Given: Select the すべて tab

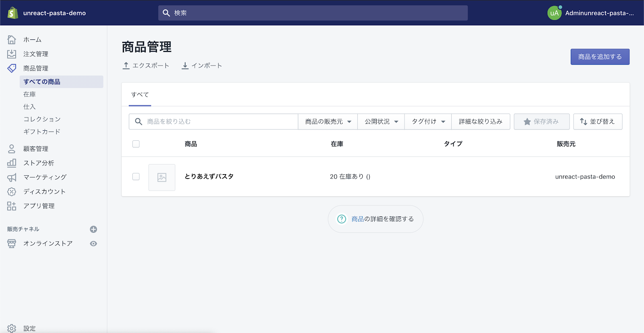Looking at the screenshot, I should (140, 95).
